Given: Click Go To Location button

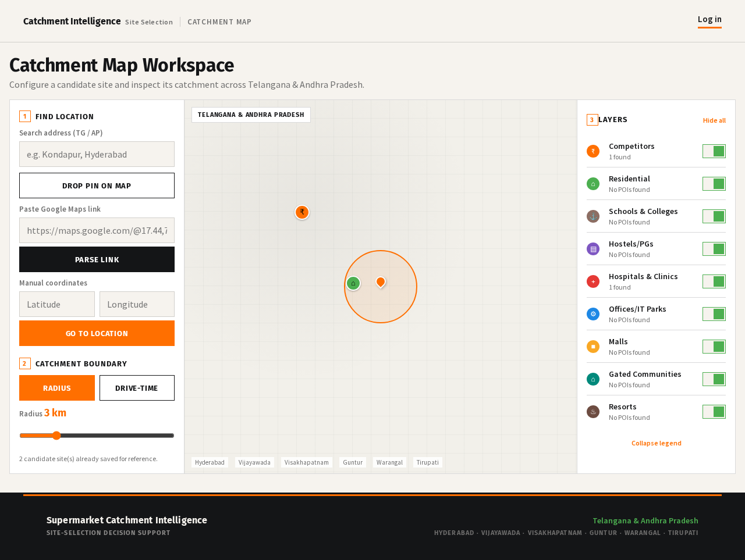Looking at the screenshot, I should pos(97,333).
